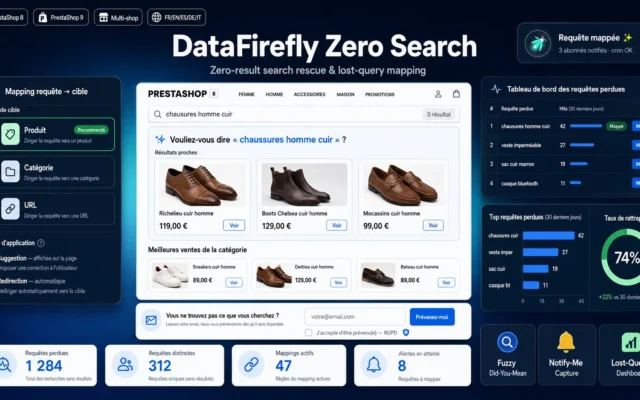Click the Recommandé badge on Produit option
Viewport: 640px width, 400px height.
(91, 130)
